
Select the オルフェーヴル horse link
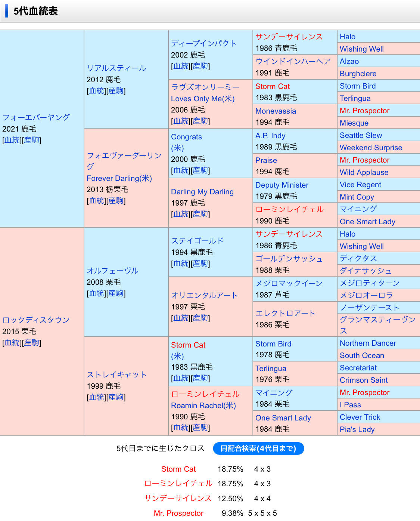[x=112, y=271]
